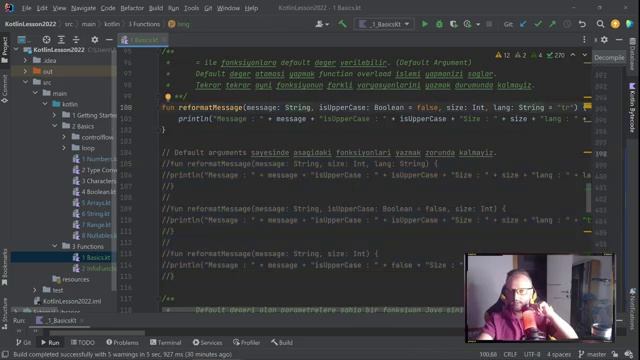Screen dimensions: 640x360
Task: Open the Git menu
Action: pos(208,8)
